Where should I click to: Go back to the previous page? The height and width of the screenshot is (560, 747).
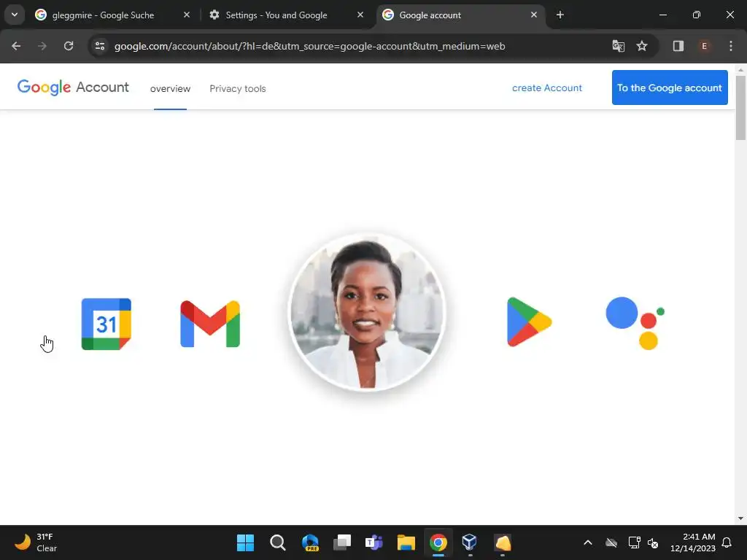pos(16,46)
